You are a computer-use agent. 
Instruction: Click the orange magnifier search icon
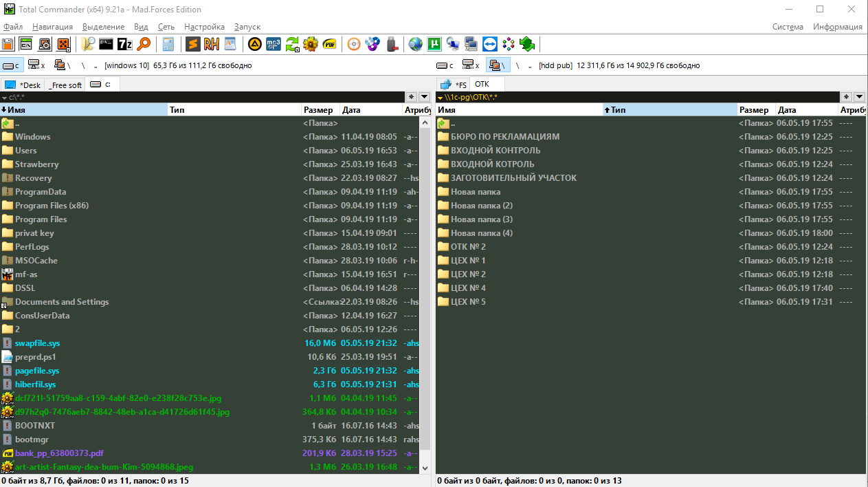point(143,45)
